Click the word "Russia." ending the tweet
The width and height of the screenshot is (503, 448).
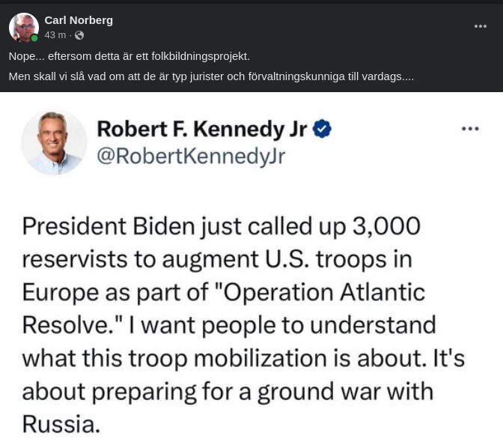tap(60, 424)
